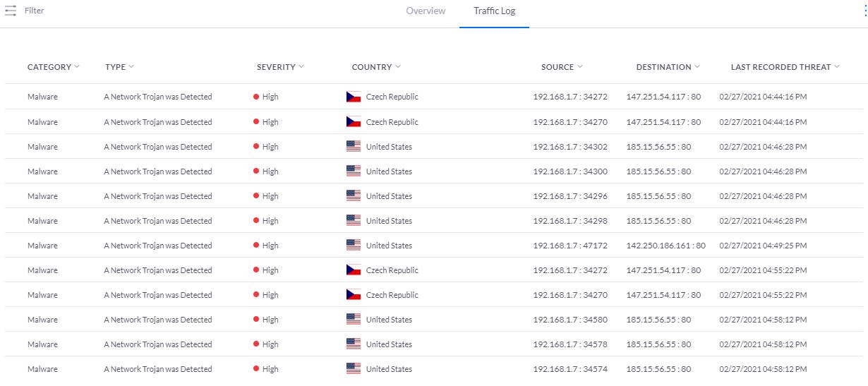Click the United States flag in third row
This screenshot has width=868, height=386.
tap(354, 147)
